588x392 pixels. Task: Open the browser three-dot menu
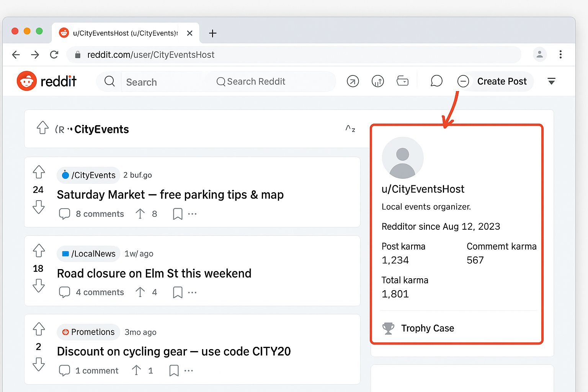[560, 54]
